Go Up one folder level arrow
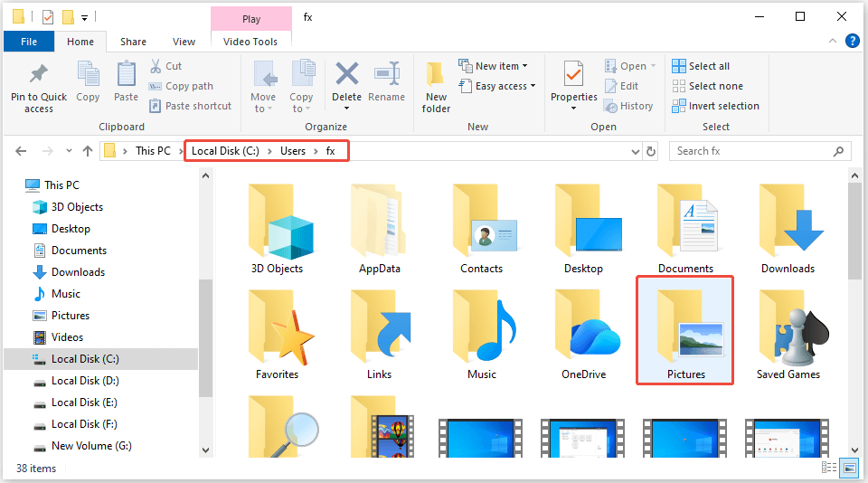This screenshot has width=868, height=483. 88,151
